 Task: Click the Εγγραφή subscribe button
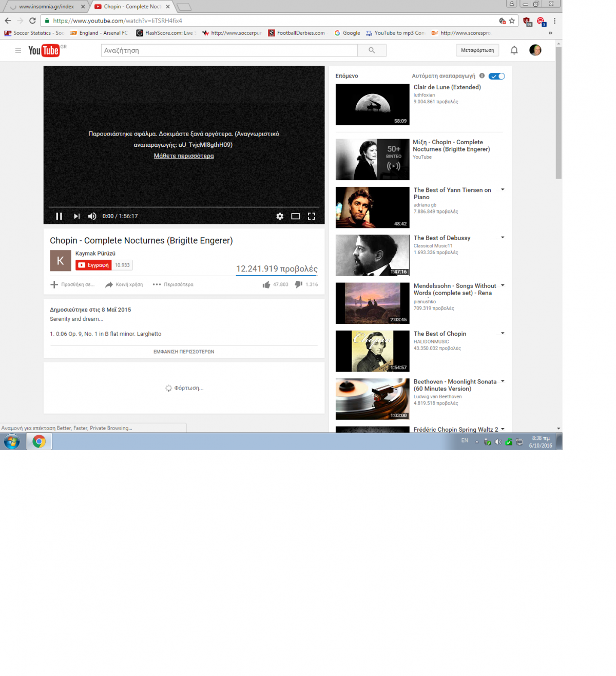[x=93, y=265]
